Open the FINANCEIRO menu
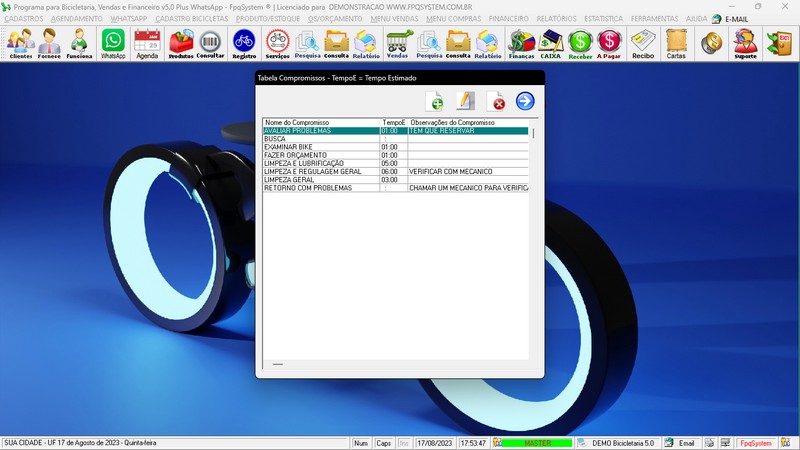The image size is (800, 450). [x=509, y=19]
